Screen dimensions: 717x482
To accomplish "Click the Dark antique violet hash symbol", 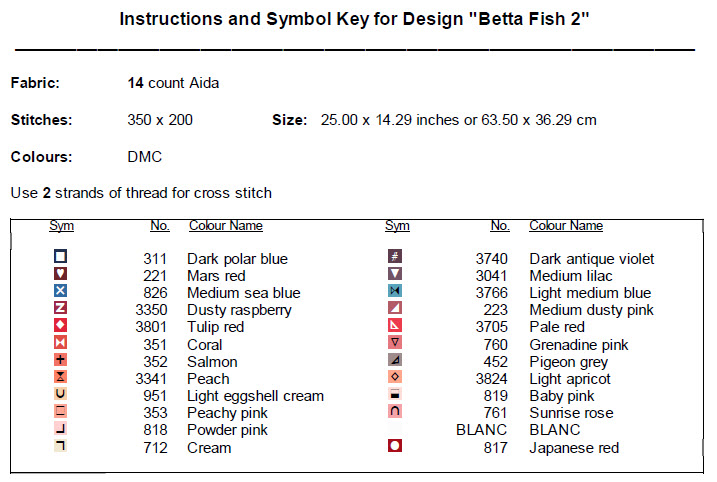I will [x=395, y=257].
